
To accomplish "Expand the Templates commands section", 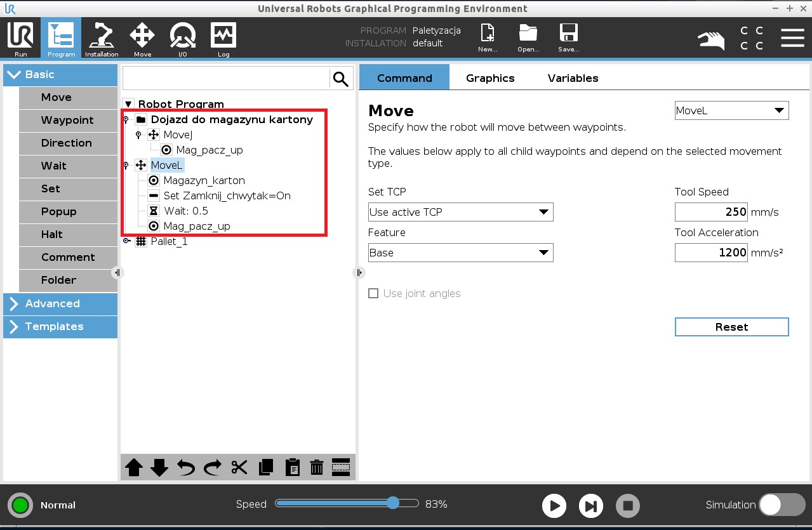I will pyautogui.click(x=60, y=326).
